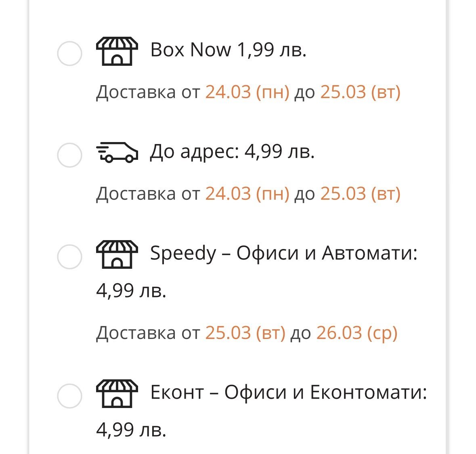Click the Speedy – Офиси и Автомати label
The image size is (476, 454).
pos(283,253)
